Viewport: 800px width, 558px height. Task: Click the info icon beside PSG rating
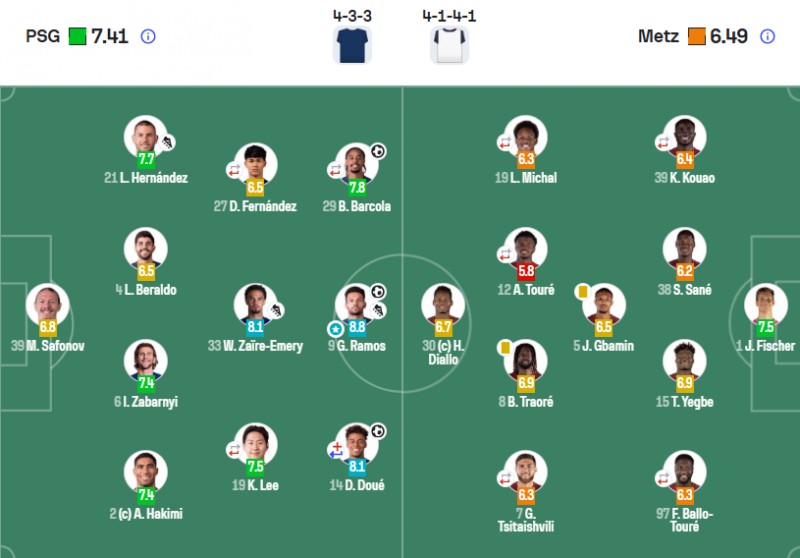click(x=148, y=37)
